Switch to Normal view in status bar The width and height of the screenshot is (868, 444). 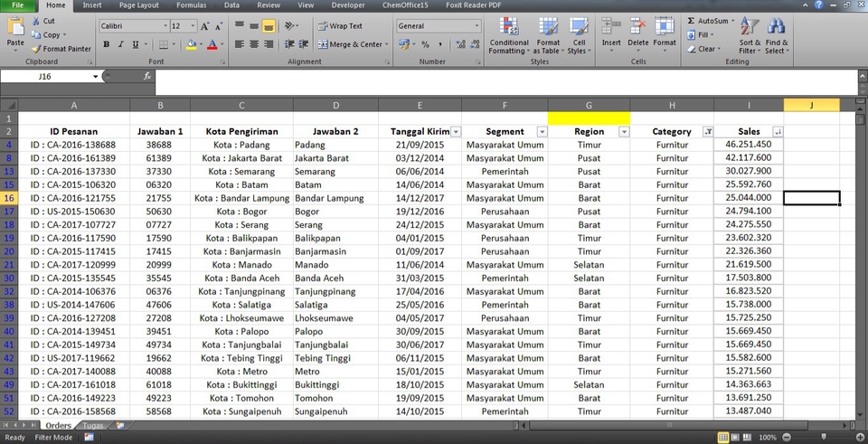[723, 438]
